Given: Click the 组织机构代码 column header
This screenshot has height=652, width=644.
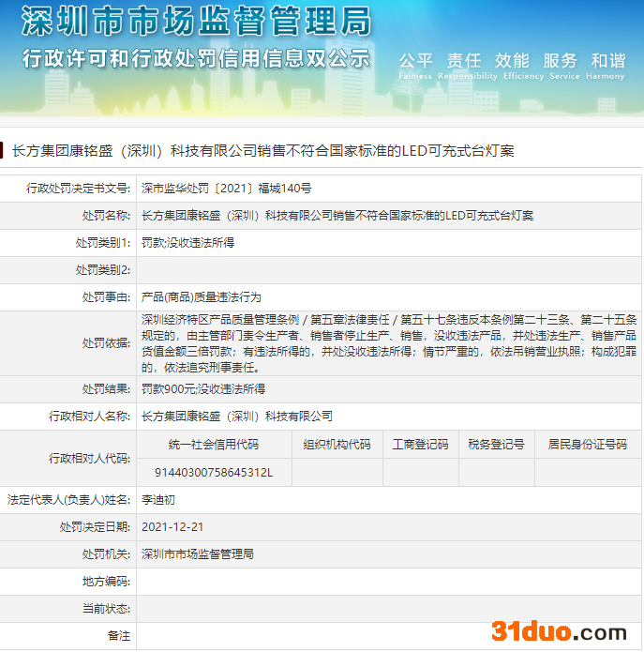Looking at the screenshot, I should tap(337, 444).
